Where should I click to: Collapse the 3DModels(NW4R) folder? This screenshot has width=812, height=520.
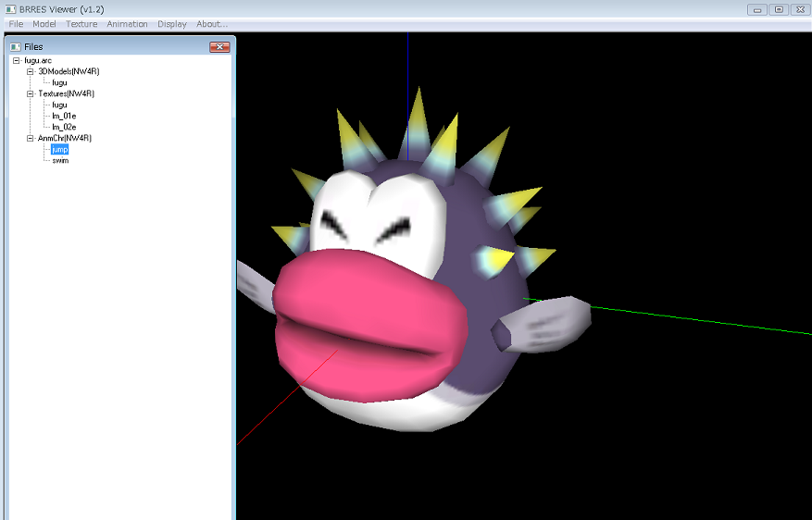(x=30, y=71)
